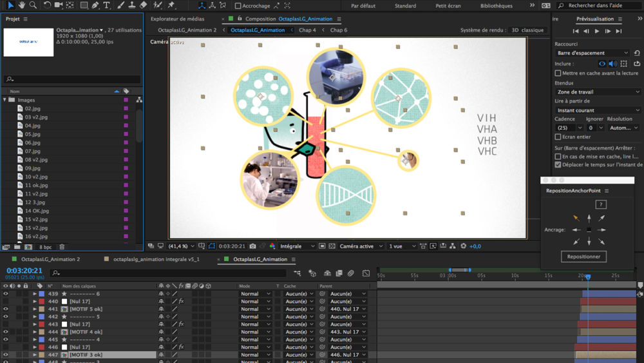Viewport: 644px width, 363px height.
Task: Click the composition thumbnail in Project panel
Action: point(28,42)
